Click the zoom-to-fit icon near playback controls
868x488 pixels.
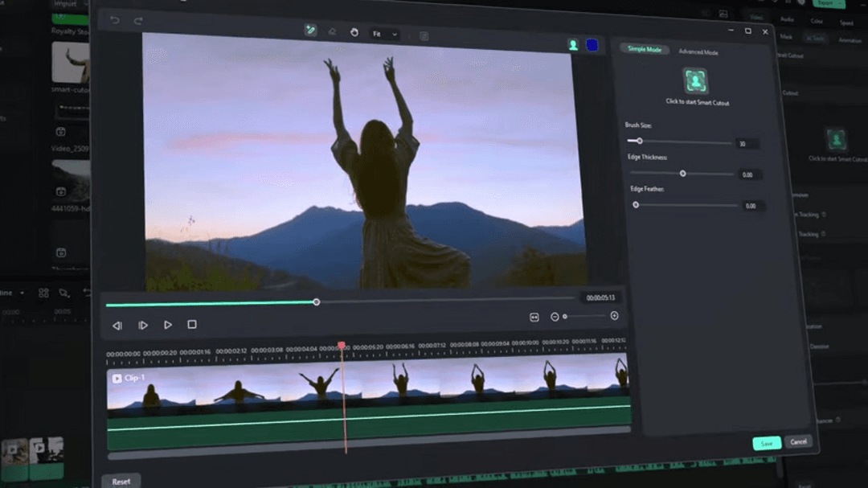click(534, 317)
